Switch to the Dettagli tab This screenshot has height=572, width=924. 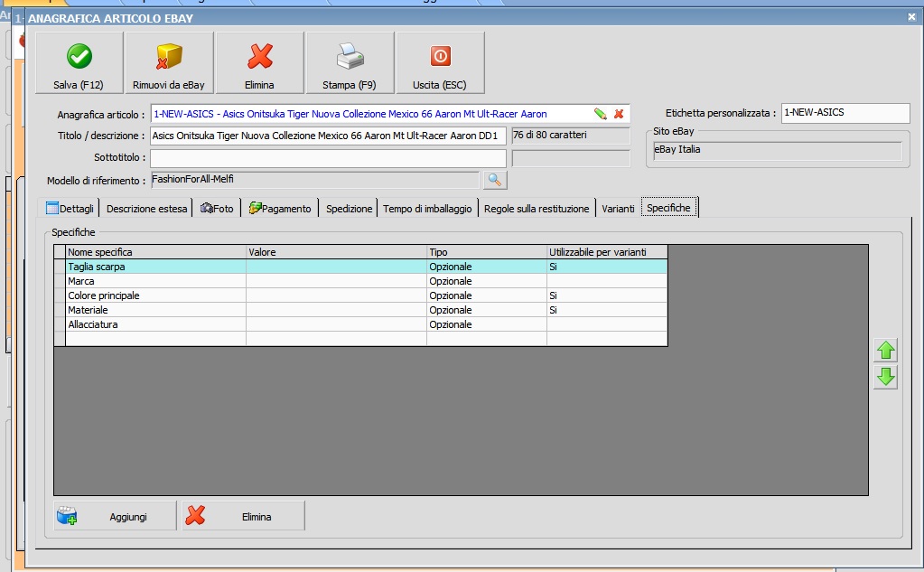[x=69, y=208]
